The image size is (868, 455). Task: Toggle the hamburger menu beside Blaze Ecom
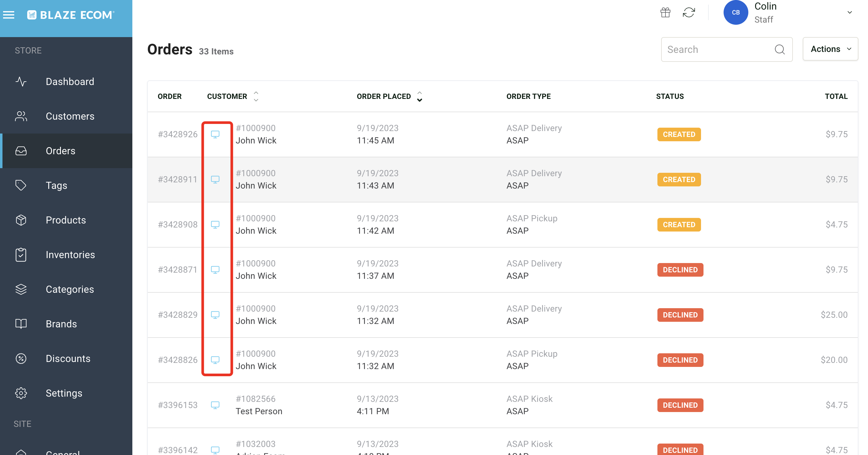click(9, 15)
